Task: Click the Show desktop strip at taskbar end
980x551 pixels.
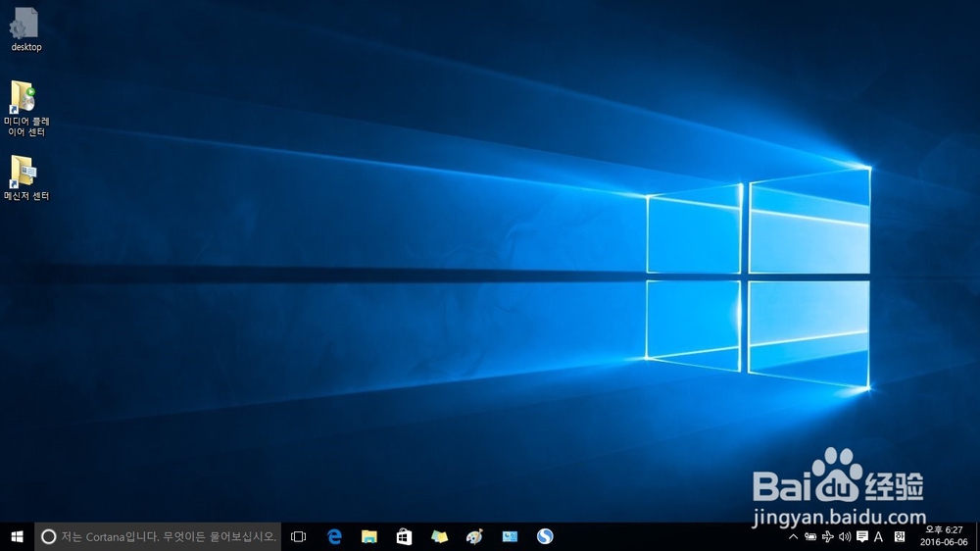Action: pyautogui.click(x=977, y=536)
